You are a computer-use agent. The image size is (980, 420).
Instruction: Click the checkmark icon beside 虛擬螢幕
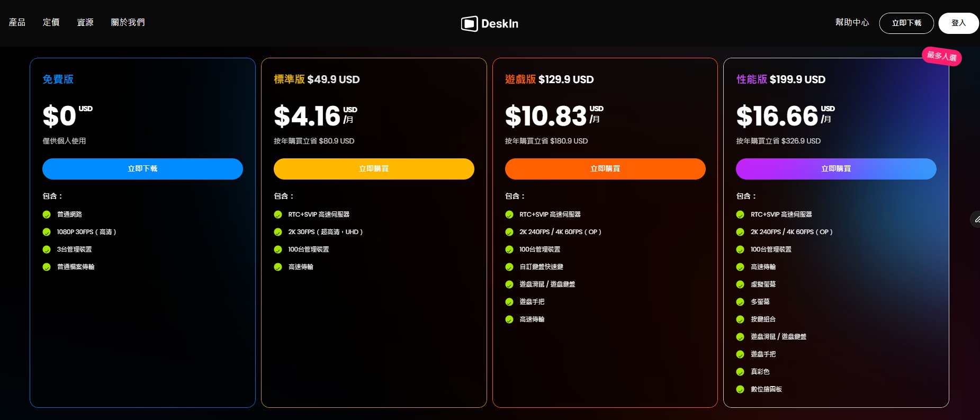tap(740, 284)
